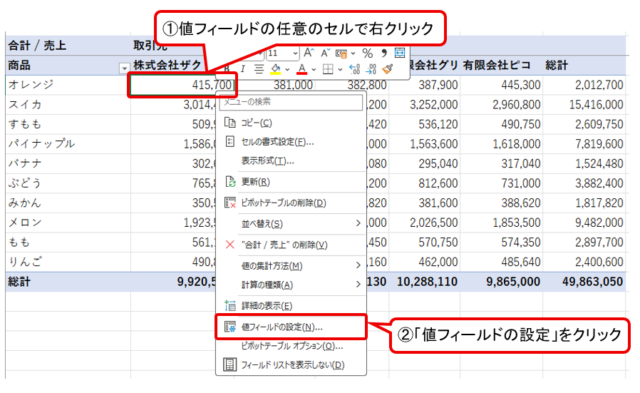Click the メニューの検索 search box
This screenshot has height=393, width=640.
291,102
